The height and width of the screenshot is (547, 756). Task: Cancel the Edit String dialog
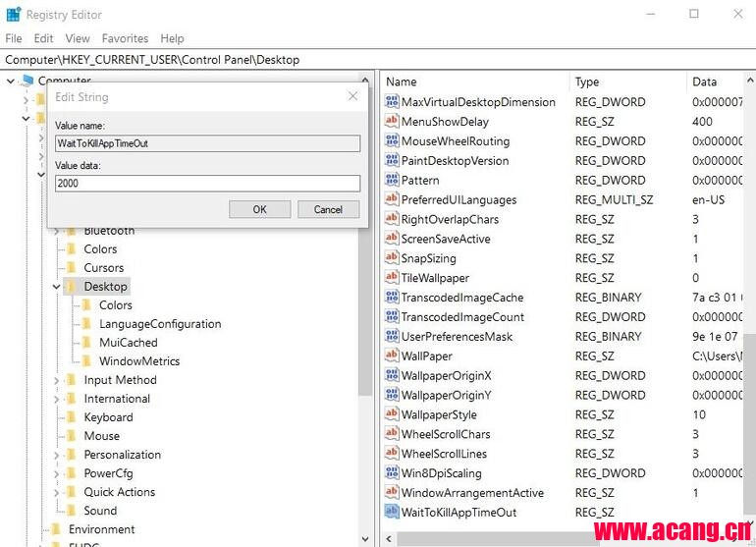(x=328, y=209)
